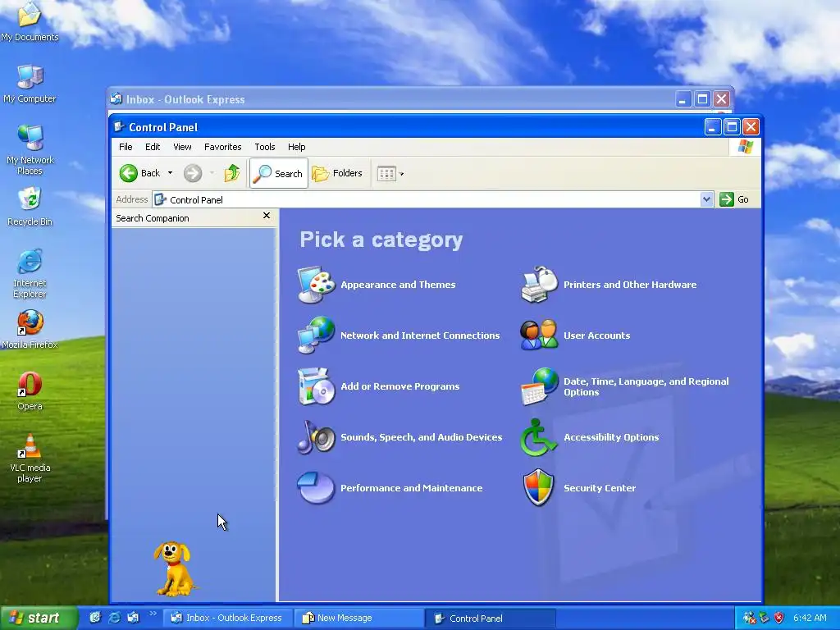The width and height of the screenshot is (840, 630).
Task: Click the system tray clock
Action: [x=810, y=618]
